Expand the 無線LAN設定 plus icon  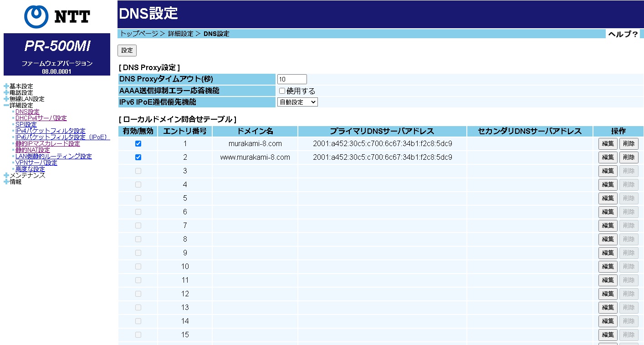pos(6,99)
